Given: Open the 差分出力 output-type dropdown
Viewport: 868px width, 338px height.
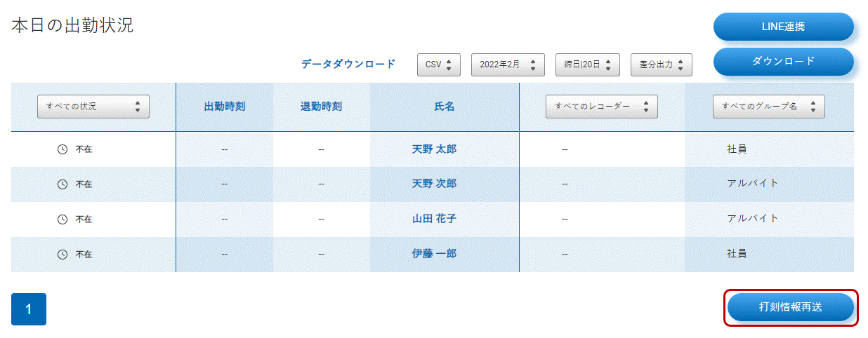Looking at the screenshot, I should [x=661, y=65].
